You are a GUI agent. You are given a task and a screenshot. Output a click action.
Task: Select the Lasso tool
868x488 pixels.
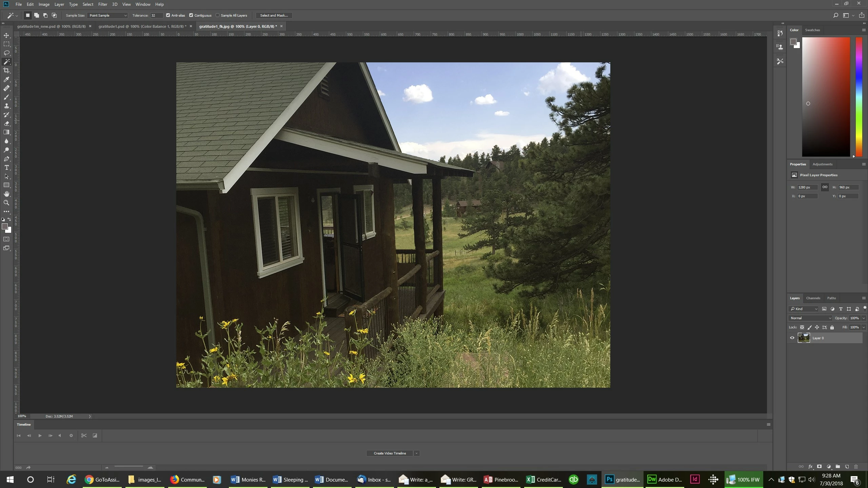pyautogui.click(x=6, y=53)
